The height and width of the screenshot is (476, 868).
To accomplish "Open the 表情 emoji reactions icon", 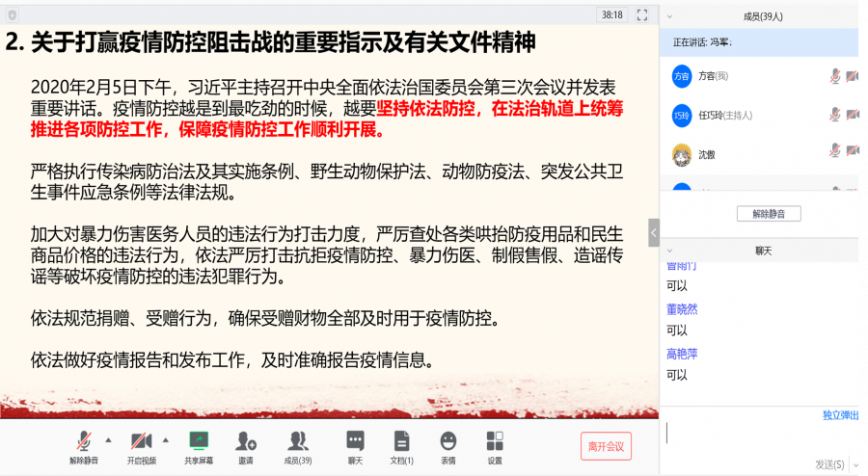I will click(x=448, y=441).
